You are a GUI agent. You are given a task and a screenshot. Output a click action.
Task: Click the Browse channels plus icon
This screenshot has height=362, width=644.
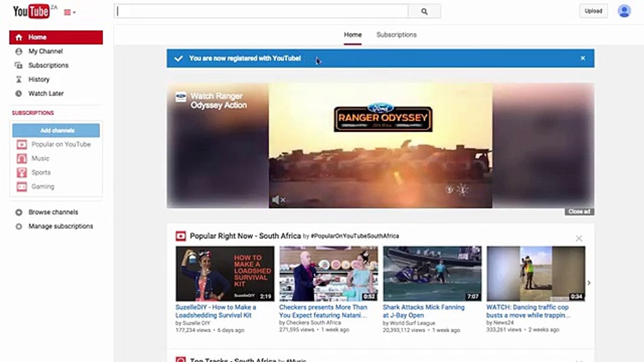tap(19, 212)
